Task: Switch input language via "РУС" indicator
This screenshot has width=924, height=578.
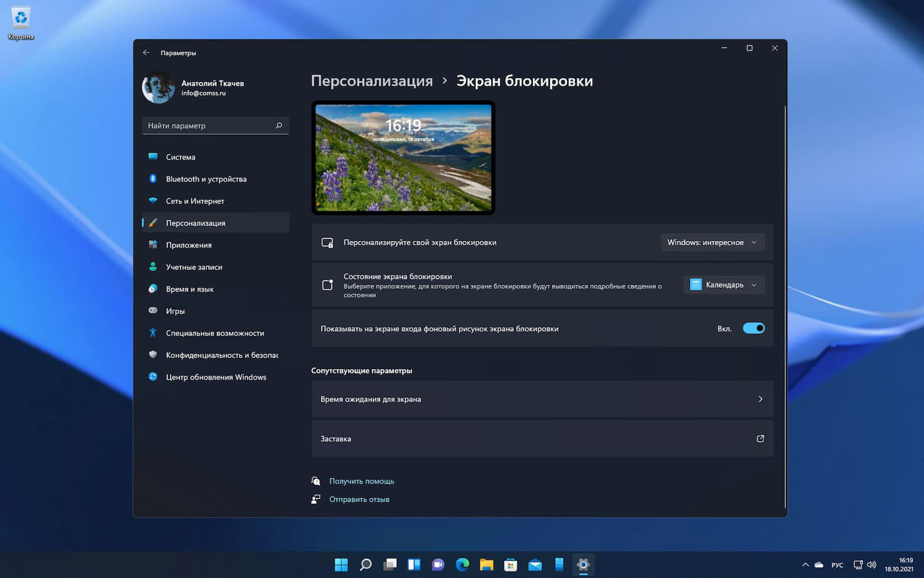Action: tap(837, 565)
